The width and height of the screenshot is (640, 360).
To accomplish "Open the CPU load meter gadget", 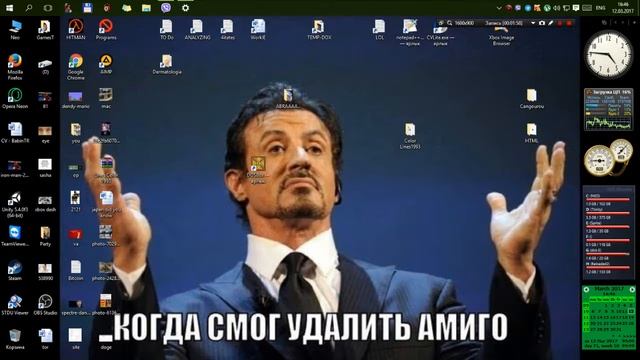I will (608, 109).
